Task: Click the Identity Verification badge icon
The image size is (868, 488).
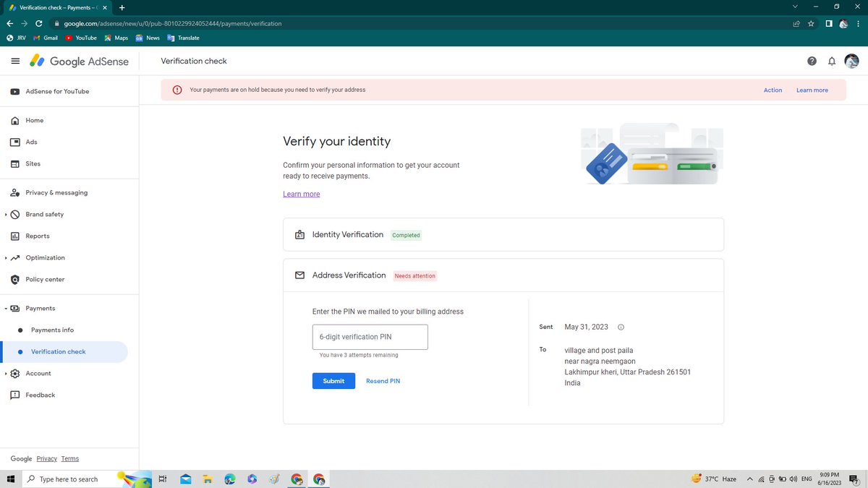Action: (x=299, y=235)
